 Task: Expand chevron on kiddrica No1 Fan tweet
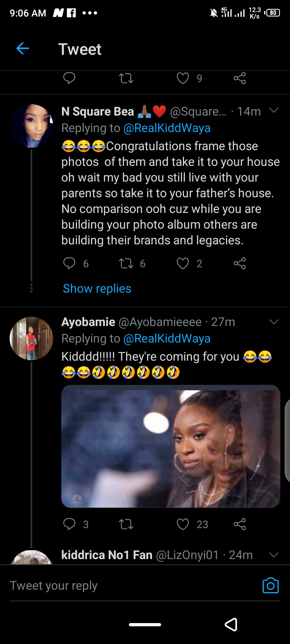[x=274, y=555]
